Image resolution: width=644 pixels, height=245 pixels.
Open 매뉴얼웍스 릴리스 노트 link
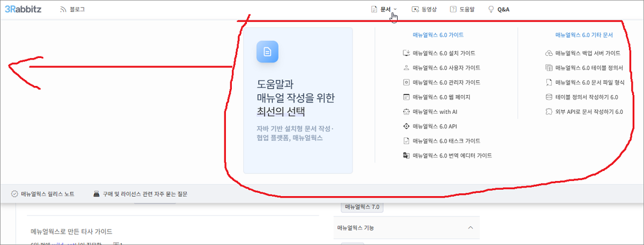point(47,194)
